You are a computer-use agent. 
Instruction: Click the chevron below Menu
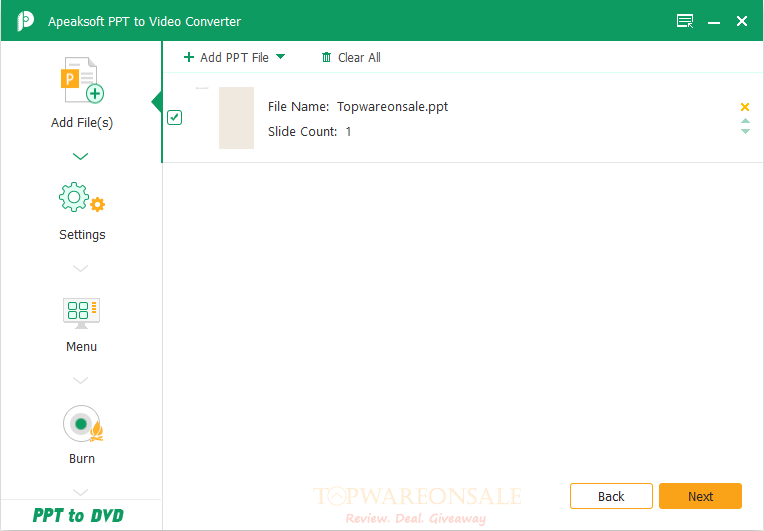(80, 380)
